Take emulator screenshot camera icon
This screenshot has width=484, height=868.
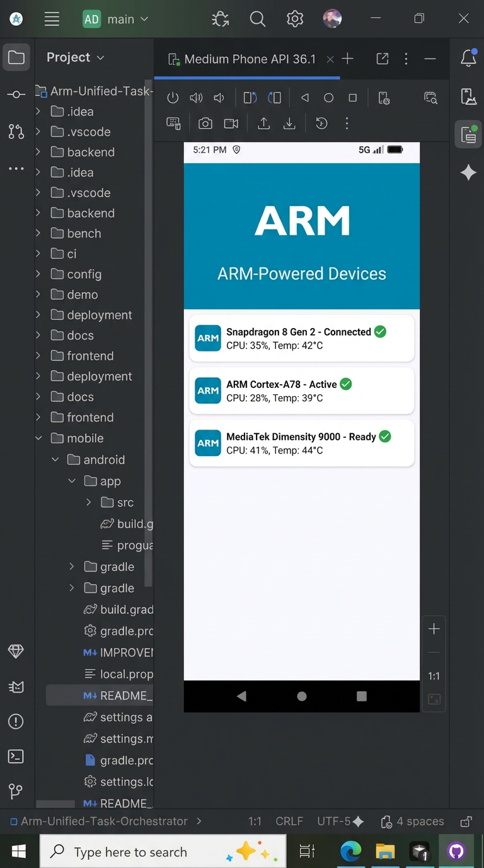click(x=205, y=124)
